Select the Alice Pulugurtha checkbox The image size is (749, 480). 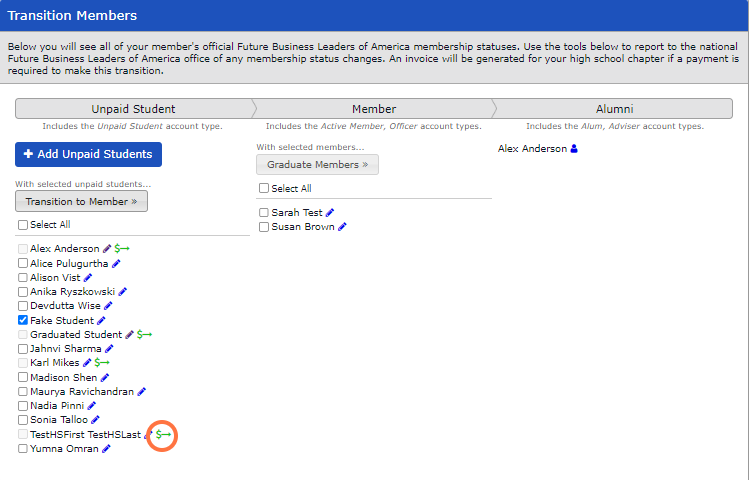[23, 263]
